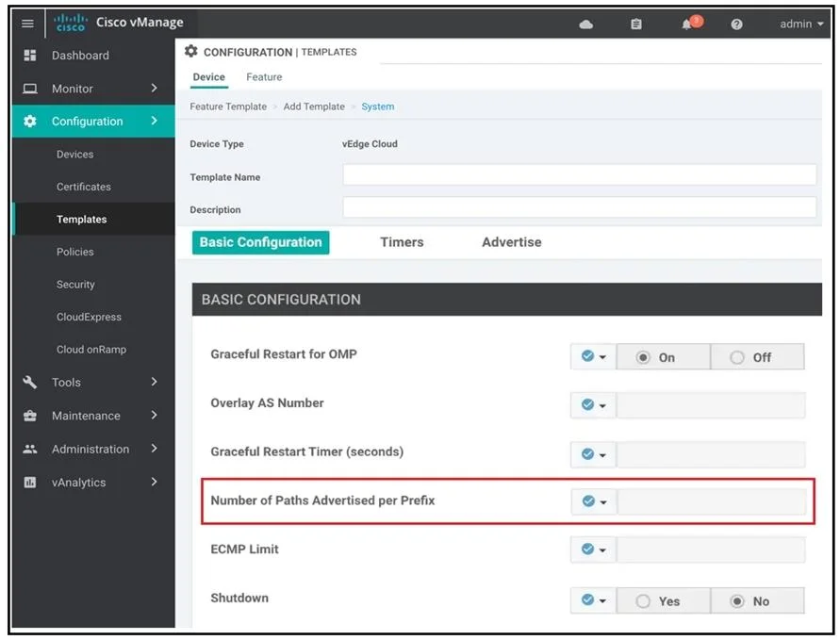Image resolution: width=840 pixels, height=640 pixels.
Task: Open Policies in the Configuration submenu
Action: pyautogui.click(x=75, y=252)
